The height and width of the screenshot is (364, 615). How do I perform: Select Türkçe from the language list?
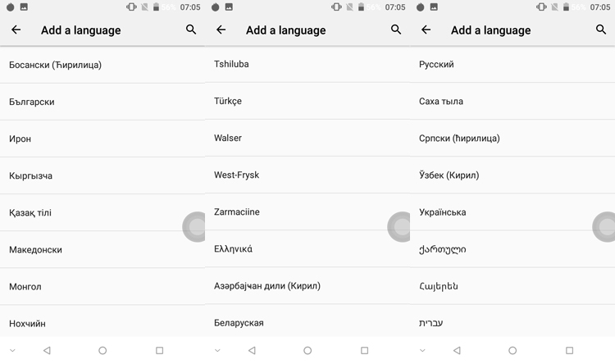pyautogui.click(x=307, y=101)
